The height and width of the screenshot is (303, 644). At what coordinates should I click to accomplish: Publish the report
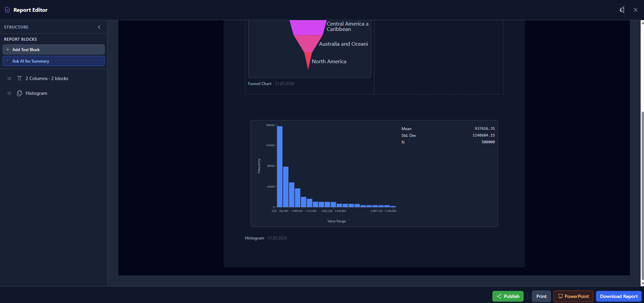[x=508, y=296]
